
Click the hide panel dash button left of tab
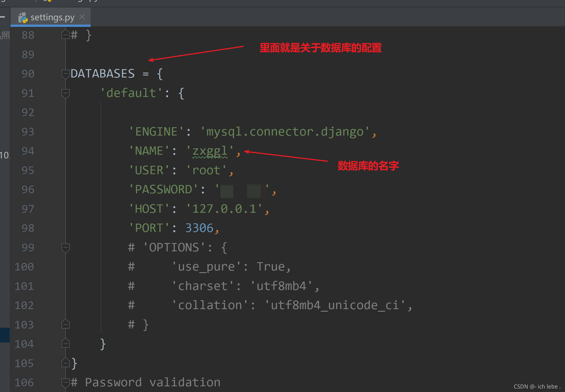(3, 17)
